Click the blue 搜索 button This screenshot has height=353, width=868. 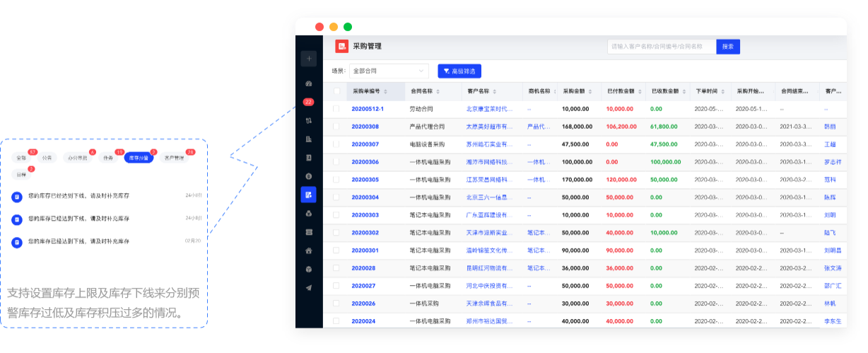point(728,47)
